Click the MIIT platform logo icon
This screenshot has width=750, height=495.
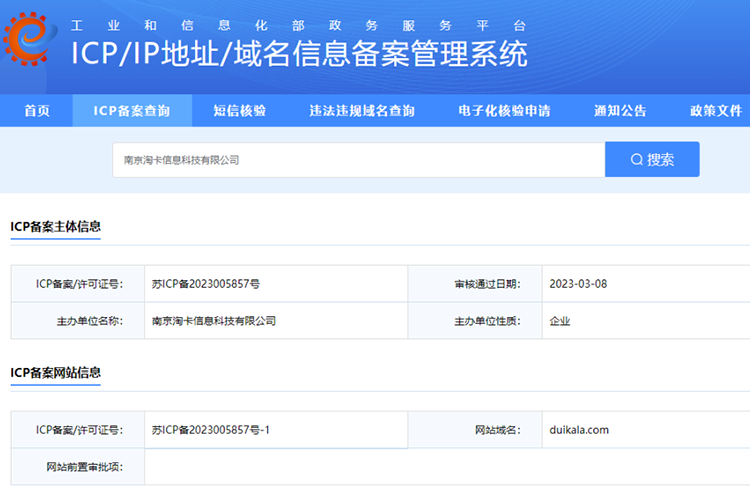(x=29, y=38)
